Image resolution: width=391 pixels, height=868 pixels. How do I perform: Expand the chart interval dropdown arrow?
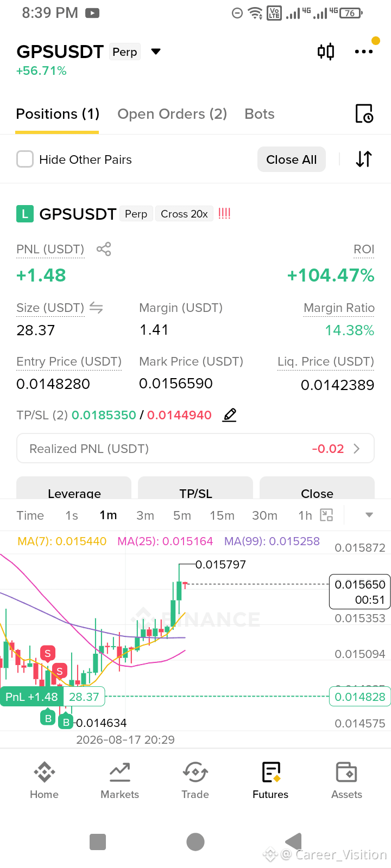(369, 515)
